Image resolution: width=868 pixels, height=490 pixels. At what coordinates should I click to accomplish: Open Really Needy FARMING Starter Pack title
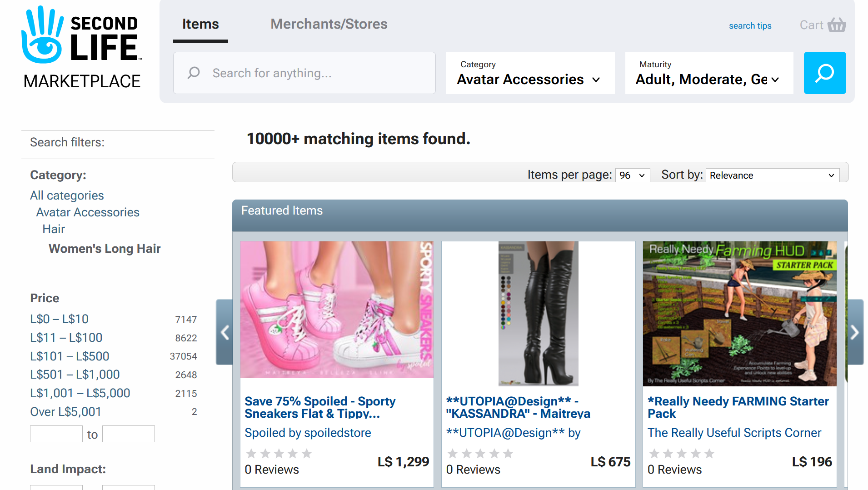(x=738, y=407)
